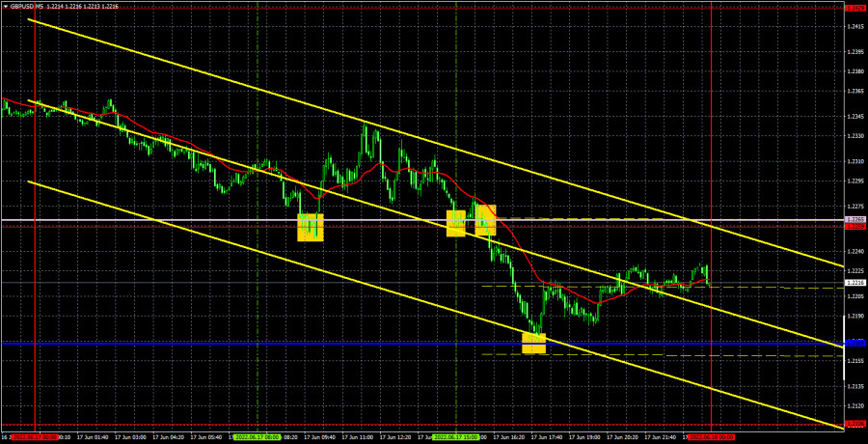The width and height of the screenshot is (868, 444).
Task: Click the 1.2310 price axis value
Action: coord(854,162)
